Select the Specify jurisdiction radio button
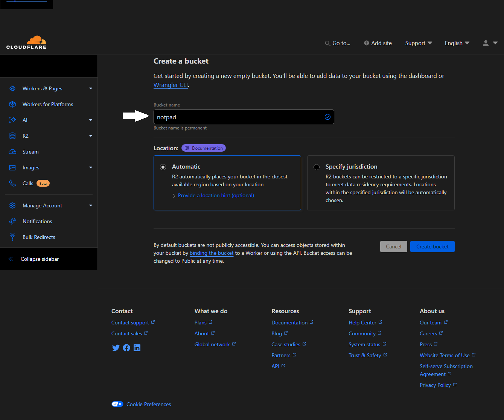Viewport: 504px width, 420px height. point(317,167)
